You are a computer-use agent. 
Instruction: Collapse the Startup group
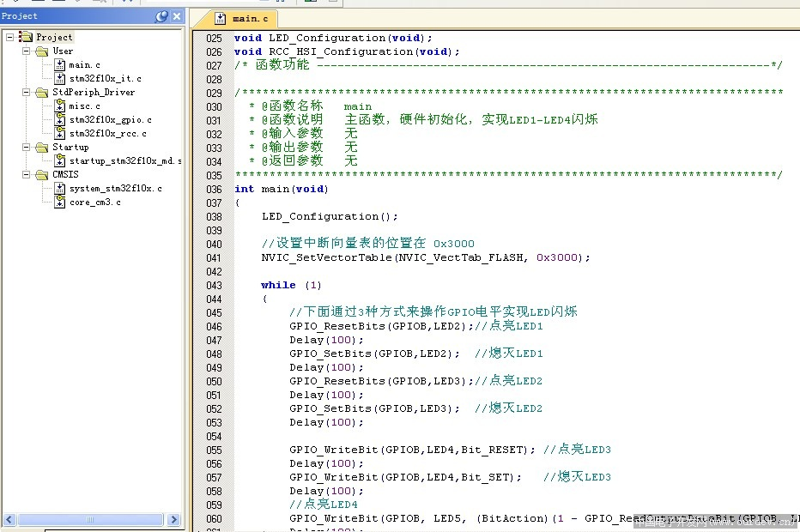[26, 147]
